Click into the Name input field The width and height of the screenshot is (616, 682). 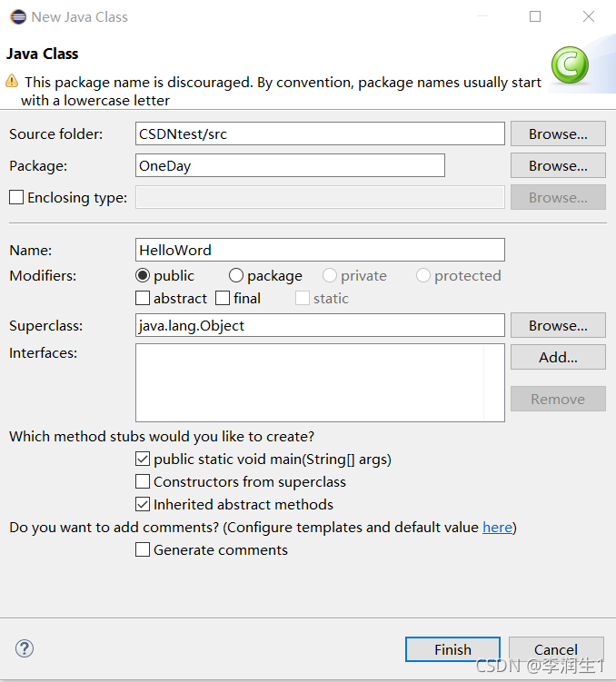point(320,250)
